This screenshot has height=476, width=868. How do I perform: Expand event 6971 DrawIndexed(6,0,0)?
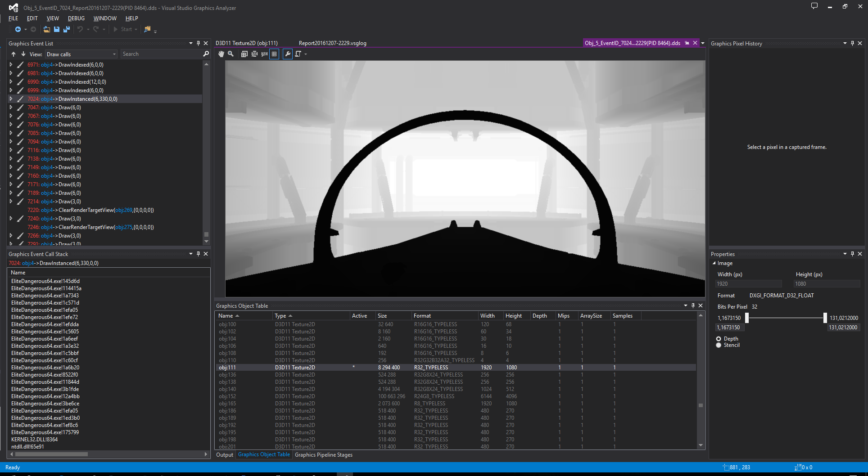pos(11,65)
